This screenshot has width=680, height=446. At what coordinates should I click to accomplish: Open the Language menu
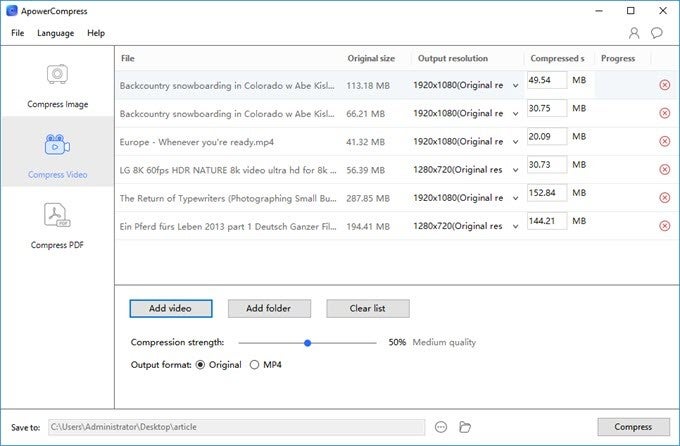coord(55,33)
